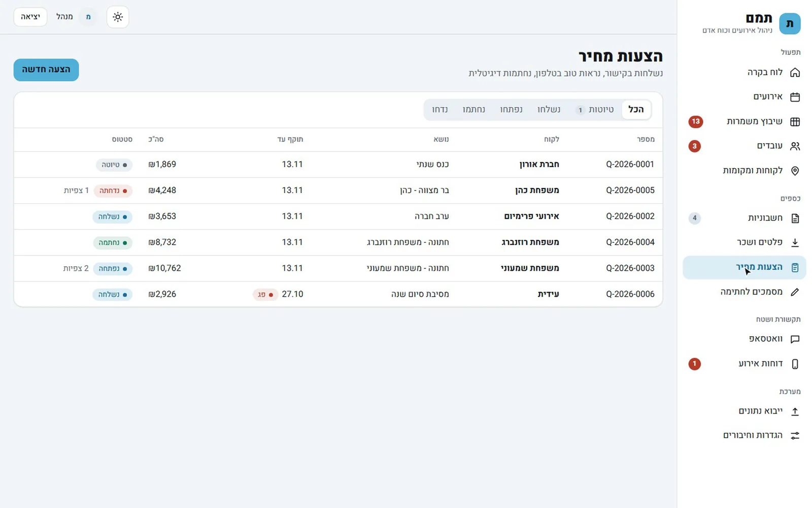Click the מסמכים לחתימה pen icon
812x508 pixels.
[795, 292]
